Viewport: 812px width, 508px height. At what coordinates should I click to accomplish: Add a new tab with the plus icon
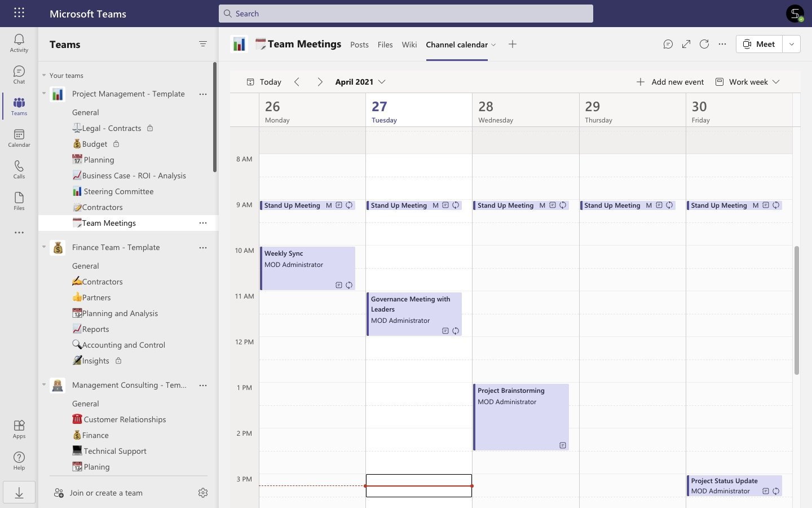pyautogui.click(x=513, y=44)
